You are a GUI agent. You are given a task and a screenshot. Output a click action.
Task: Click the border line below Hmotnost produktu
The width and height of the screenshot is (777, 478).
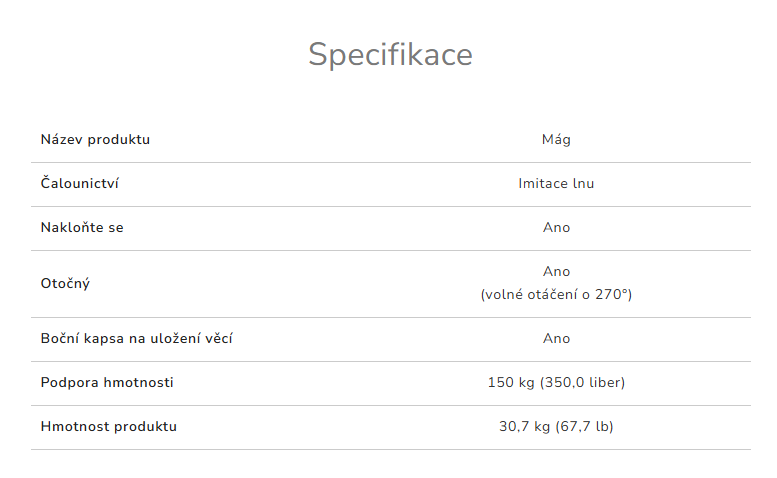pyautogui.click(x=390, y=449)
